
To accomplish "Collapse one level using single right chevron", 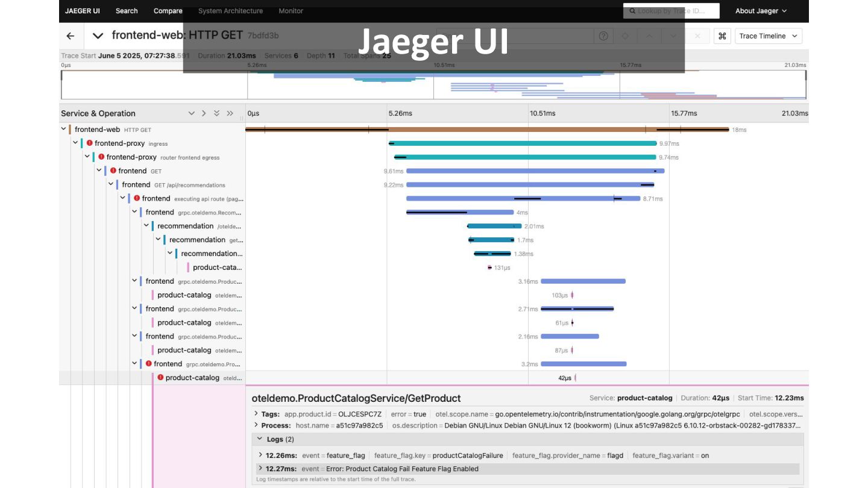I will point(204,113).
